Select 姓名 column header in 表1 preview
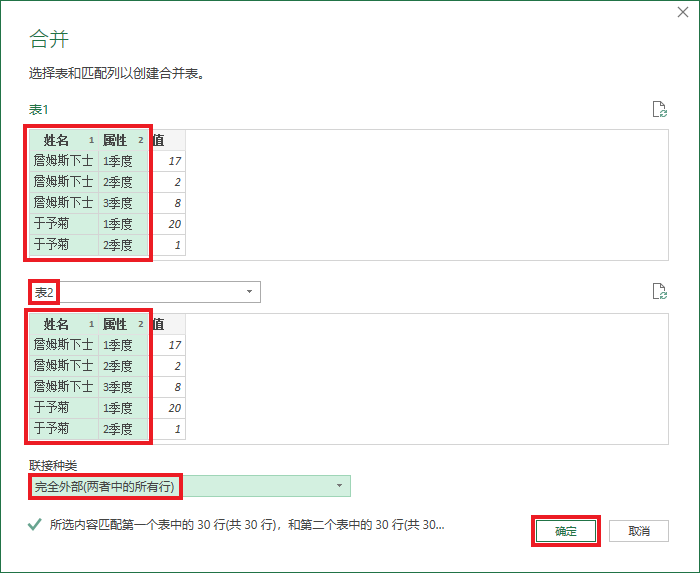 (x=64, y=140)
